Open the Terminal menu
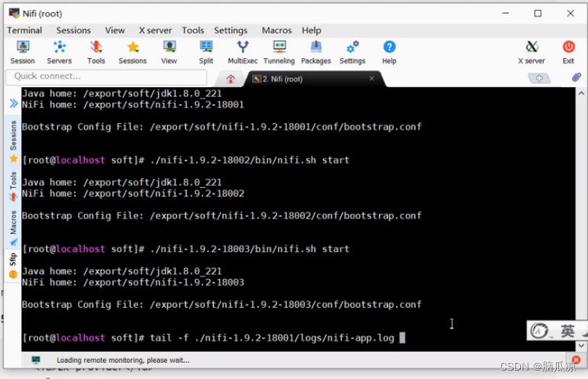 (24, 31)
